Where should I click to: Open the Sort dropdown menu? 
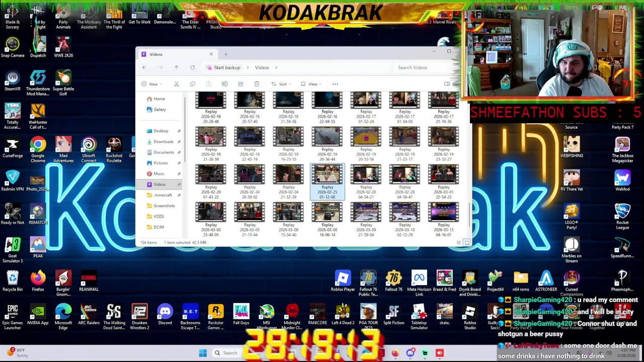point(281,84)
